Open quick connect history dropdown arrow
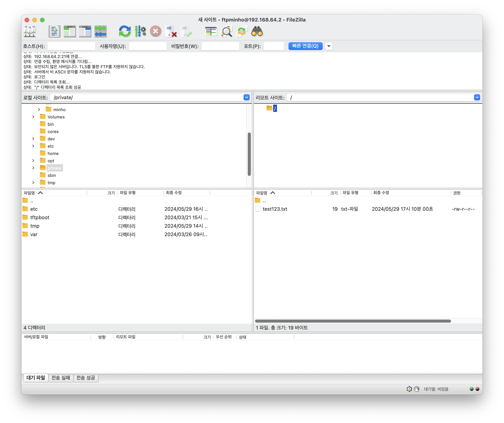 [329, 46]
